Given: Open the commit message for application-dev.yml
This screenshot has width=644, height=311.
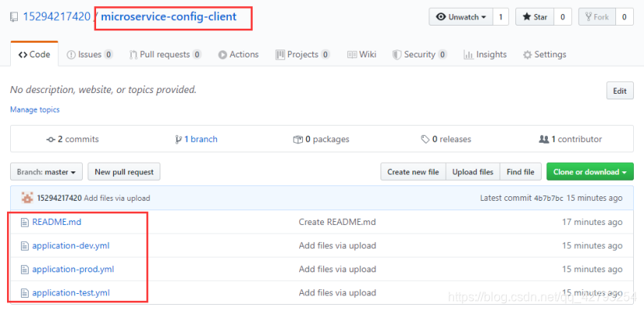Looking at the screenshot, I should point(337,246).
